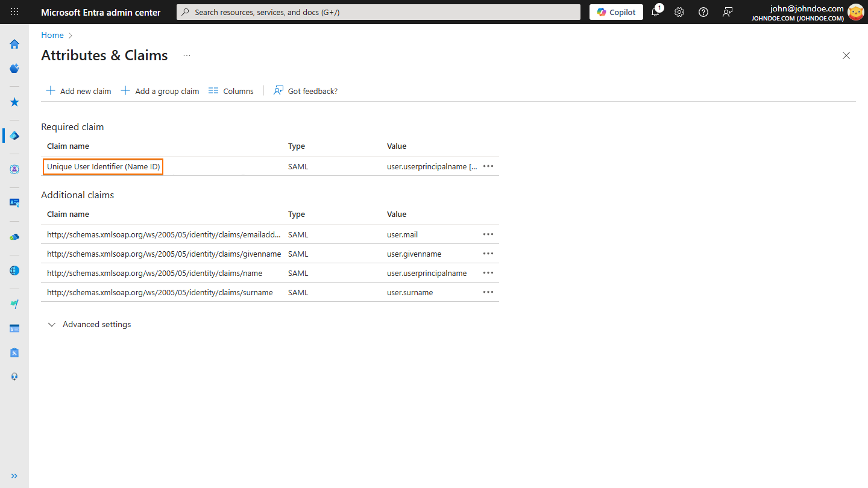
Task: Open the globe icon in the sidebar
Action: point(14,271)
